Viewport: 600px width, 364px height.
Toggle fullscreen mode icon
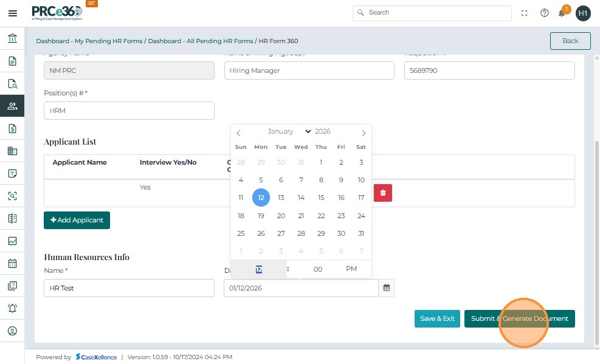coord(525,13)
